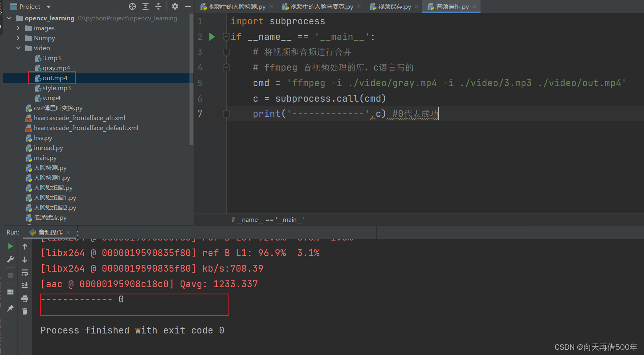644x355 pixels.
Task: Click green run gutter arrow at line 2
Action: [x=212, y=37]
